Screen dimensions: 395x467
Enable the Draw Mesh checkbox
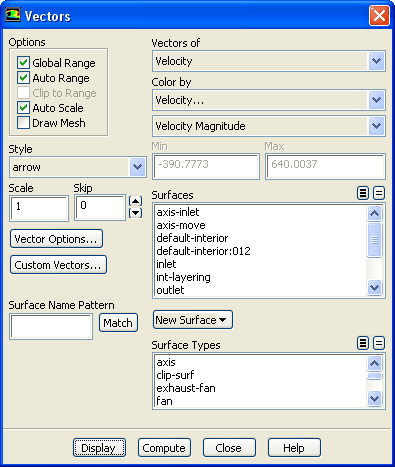click(x=23, y=123)
